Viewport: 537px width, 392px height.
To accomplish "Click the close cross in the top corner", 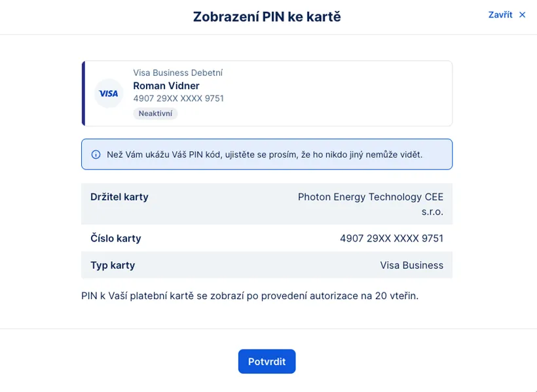I will tap(523, 14).
